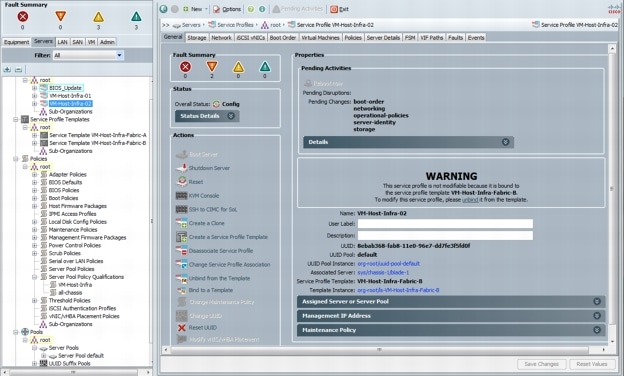Expand the VM-Host-Infra-01 tree node

coord(35,96)
